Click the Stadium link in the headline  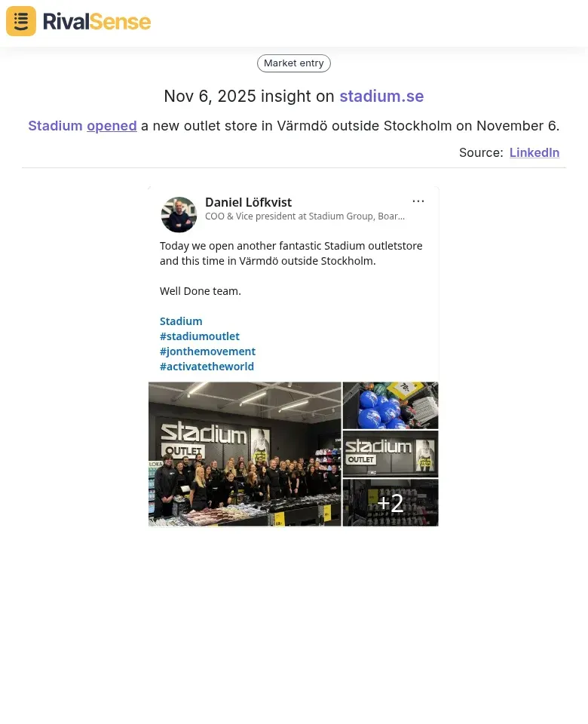[55, 126]
